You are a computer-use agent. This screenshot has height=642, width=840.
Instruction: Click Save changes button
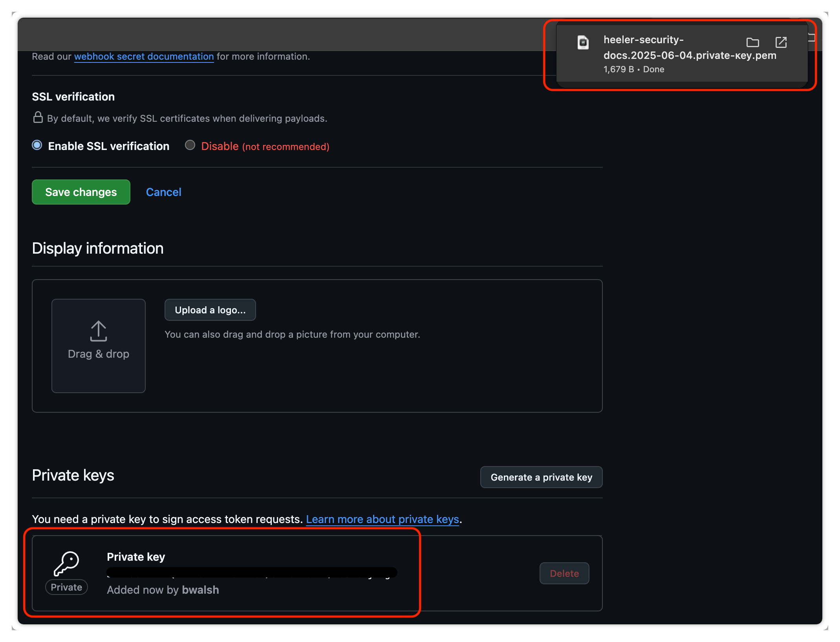pyautogui.click(x=81, y=192)
